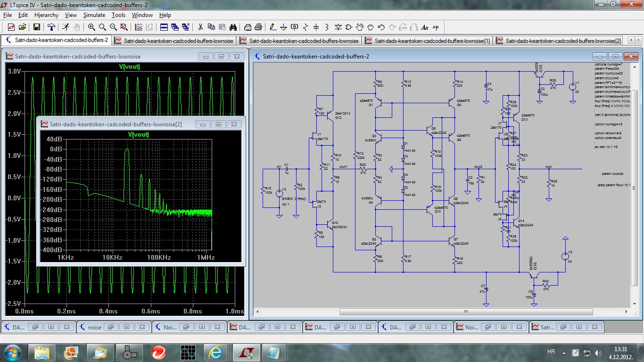
Task: Switch to the cadcoded-buffers-lownoise[1] tab
Action: pos(427,41)
